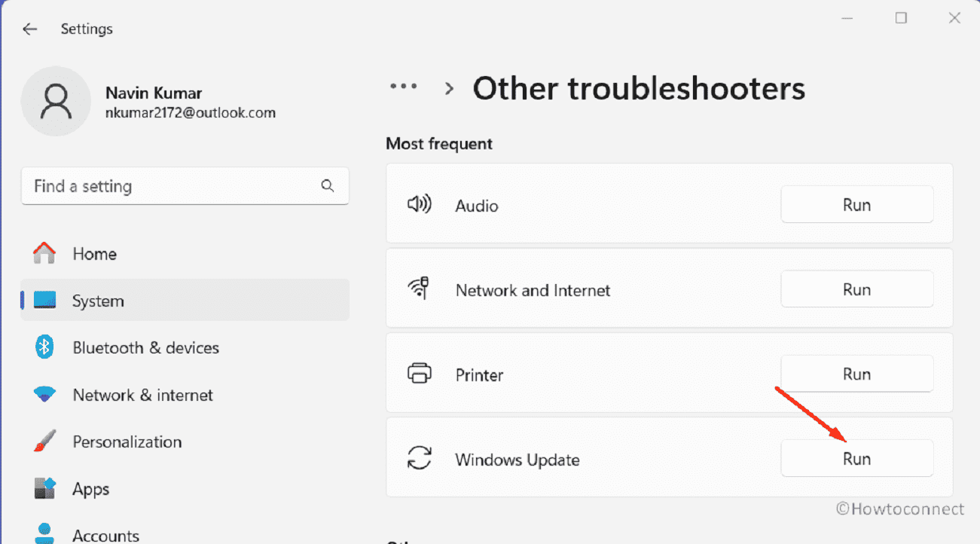
Task: Click the Other troubleshooters heading
Action: point(639,89)
